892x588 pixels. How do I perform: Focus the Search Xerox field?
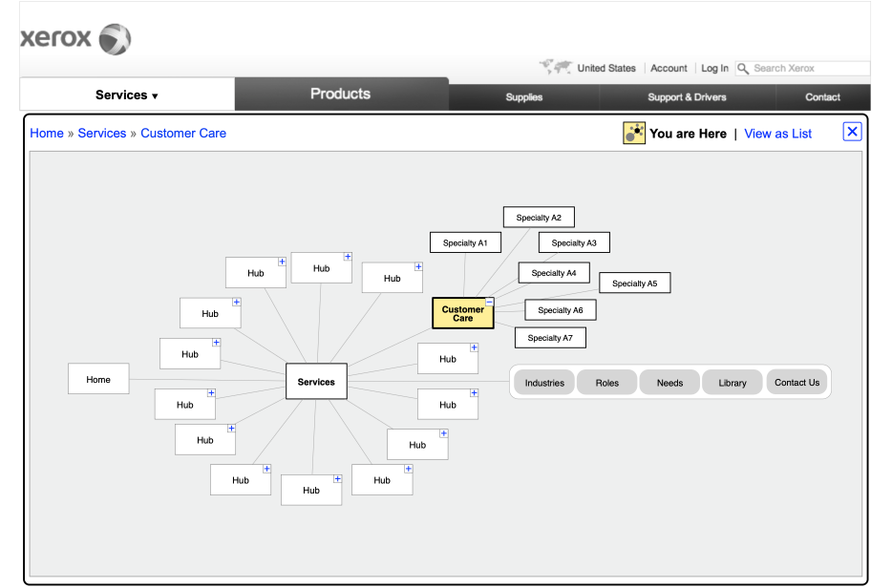(x=802, y=68)
